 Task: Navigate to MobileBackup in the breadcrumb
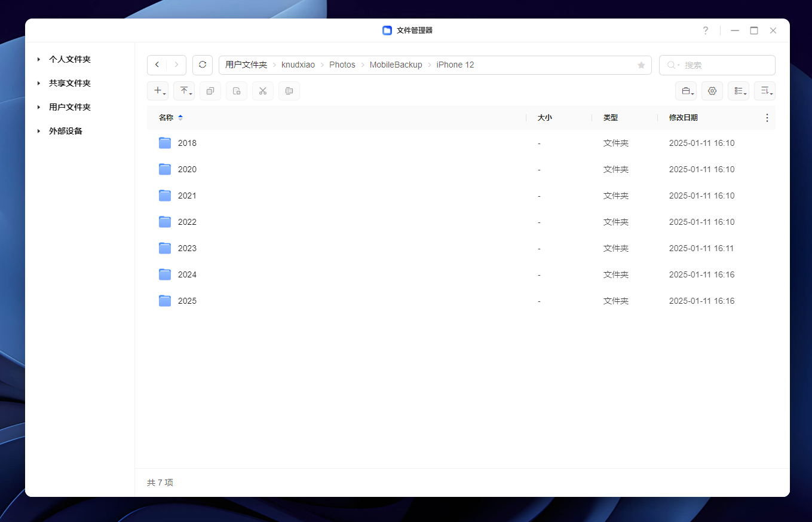point(396,65)
